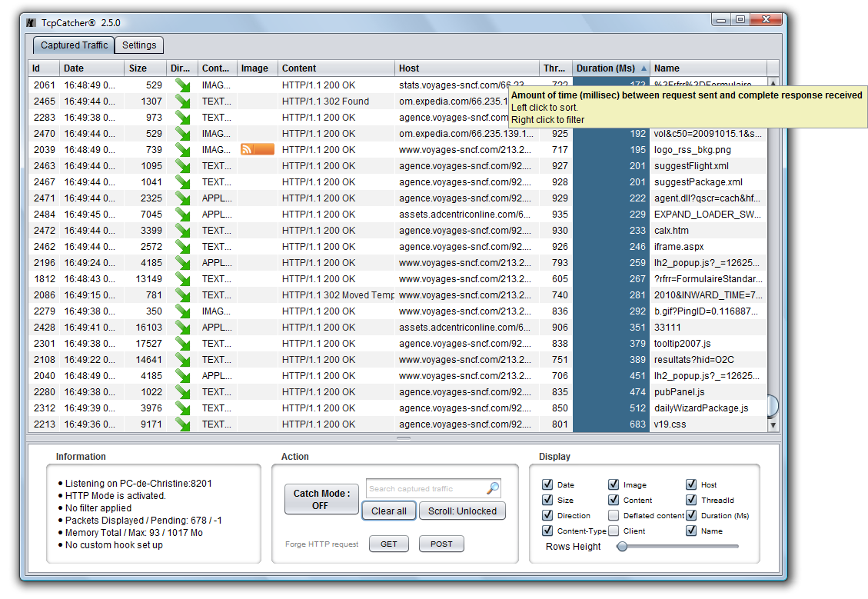Viewport: 868px width, 599px height.
Task: Click green direction arrow for tooltip2007.js row
Action: [182, 344]
